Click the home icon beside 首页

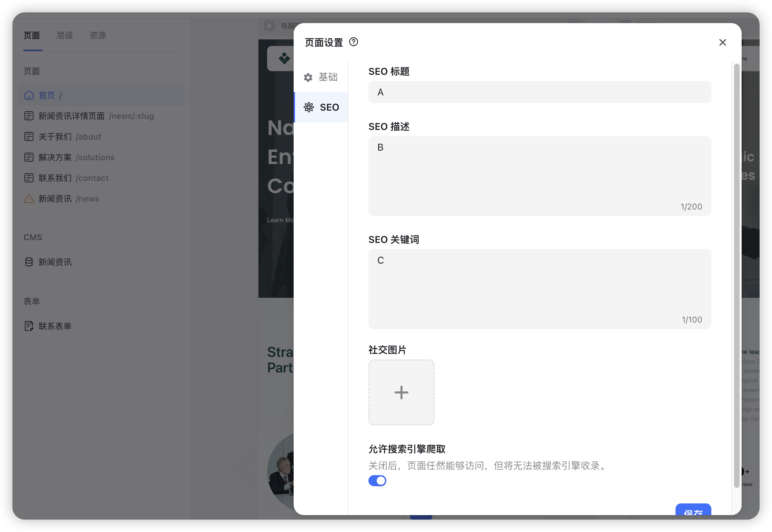click(x=29, y=95)
